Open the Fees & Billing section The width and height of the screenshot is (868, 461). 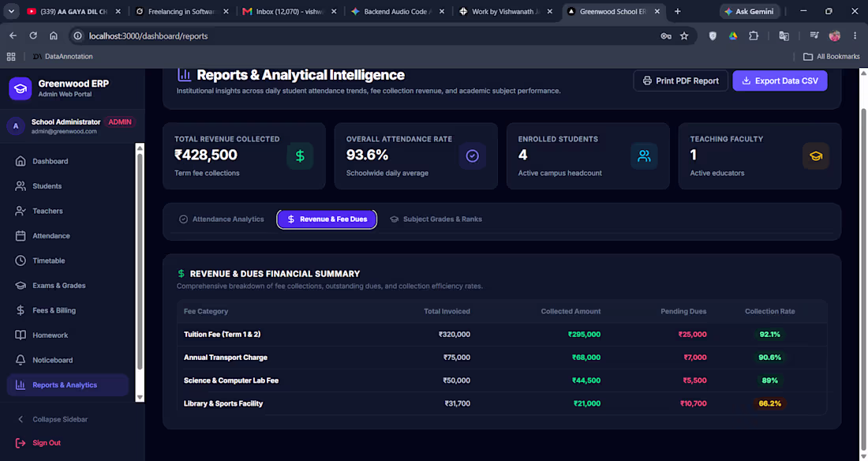(68, 310)
